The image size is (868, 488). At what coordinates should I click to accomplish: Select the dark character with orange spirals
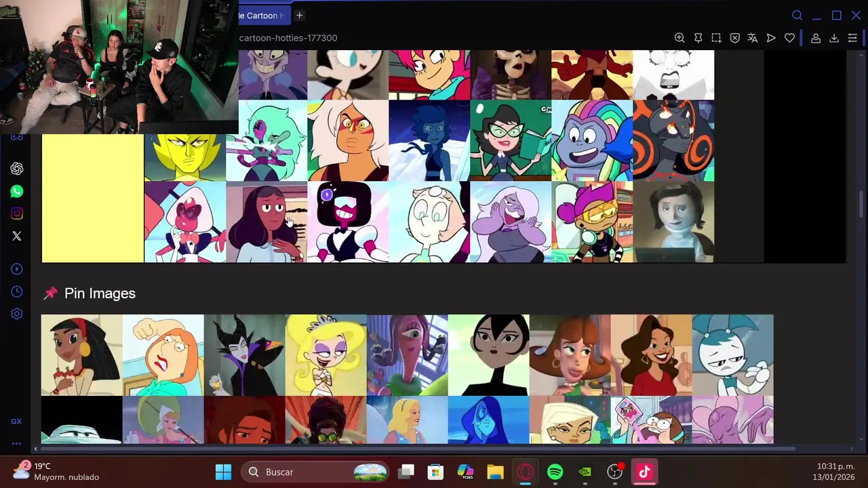click(x=673, y=141)
